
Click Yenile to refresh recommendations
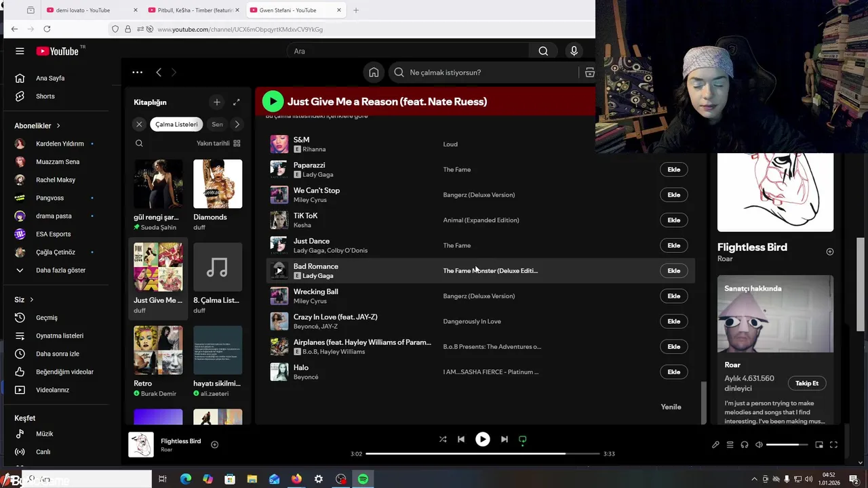coord(671,407)
